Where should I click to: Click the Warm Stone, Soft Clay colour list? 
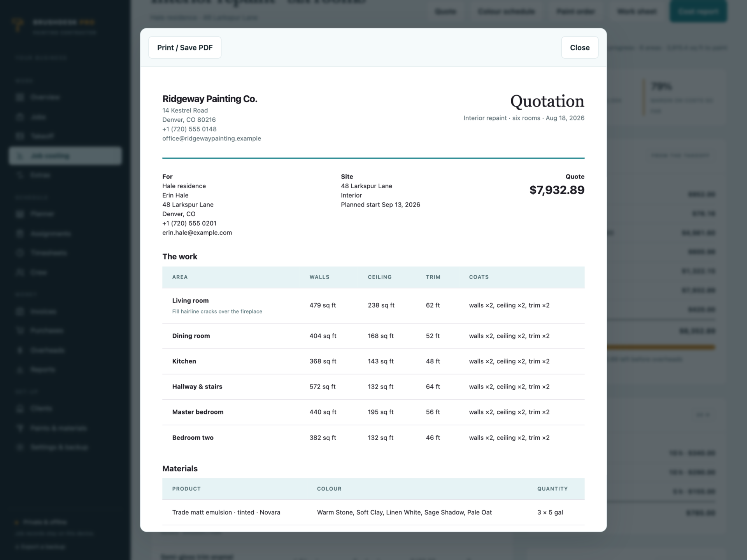pos(404,513)
